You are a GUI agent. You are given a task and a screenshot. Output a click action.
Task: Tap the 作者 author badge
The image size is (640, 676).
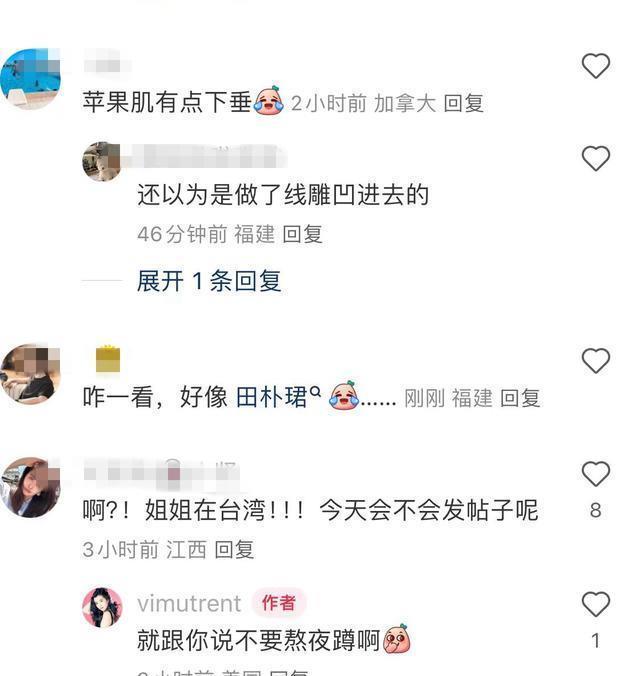click(x=279, y=603)
